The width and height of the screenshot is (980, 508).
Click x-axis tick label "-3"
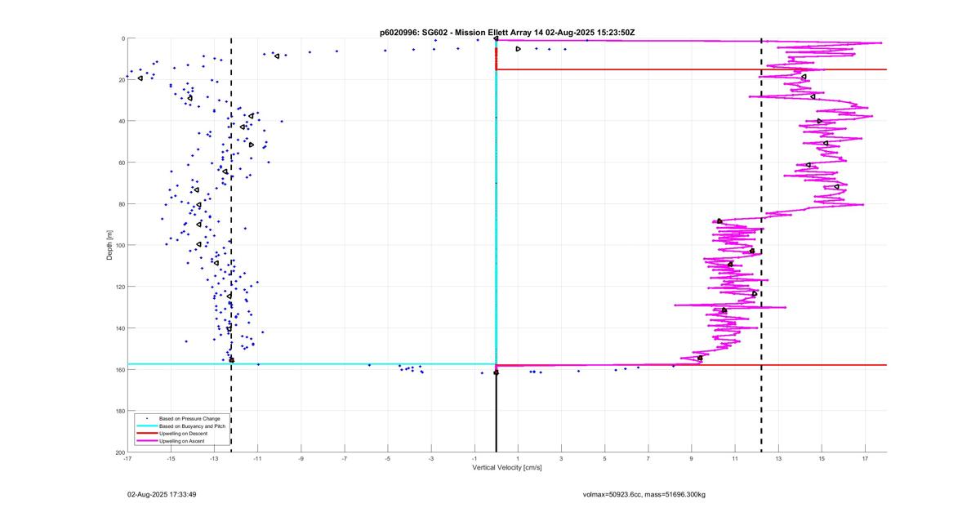pos(430,459)
